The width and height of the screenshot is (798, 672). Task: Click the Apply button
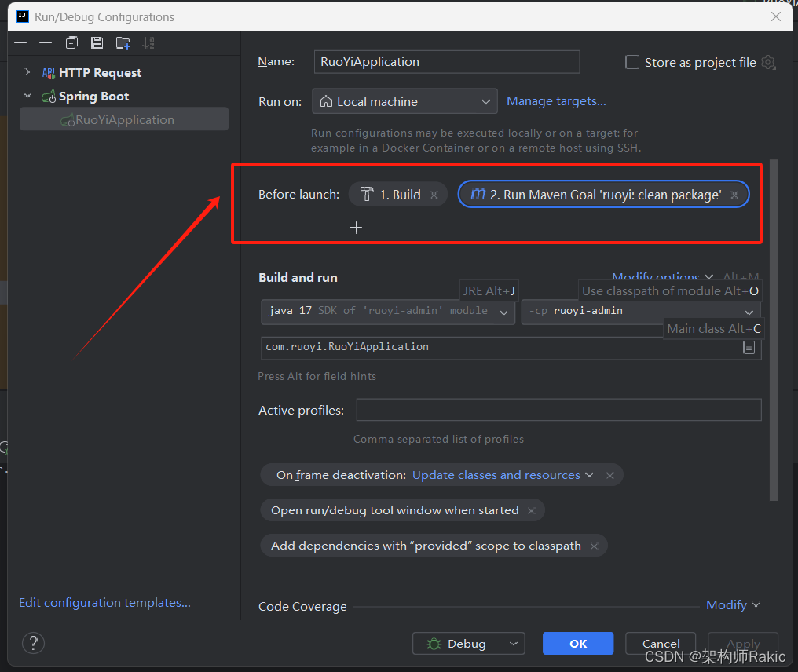tap(743, 644)
